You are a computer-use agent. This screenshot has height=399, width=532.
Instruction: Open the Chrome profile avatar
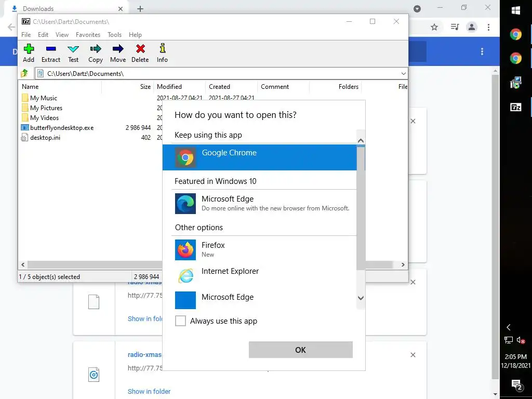tap(472, 27)
